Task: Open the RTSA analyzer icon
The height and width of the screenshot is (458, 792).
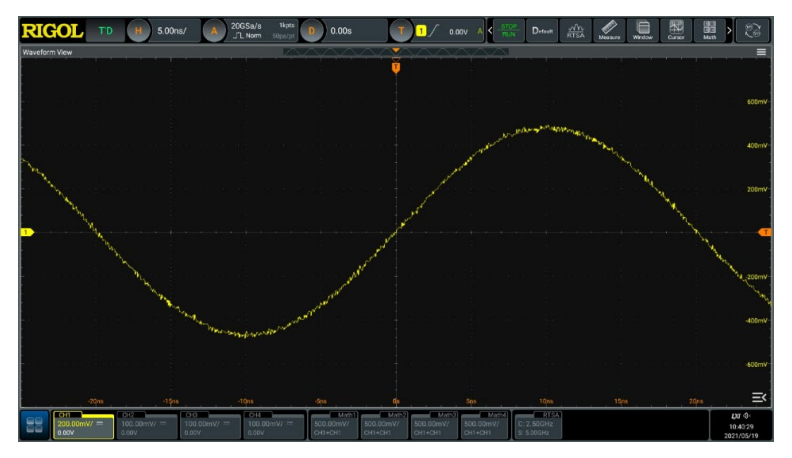Action: tap(575, 31)
